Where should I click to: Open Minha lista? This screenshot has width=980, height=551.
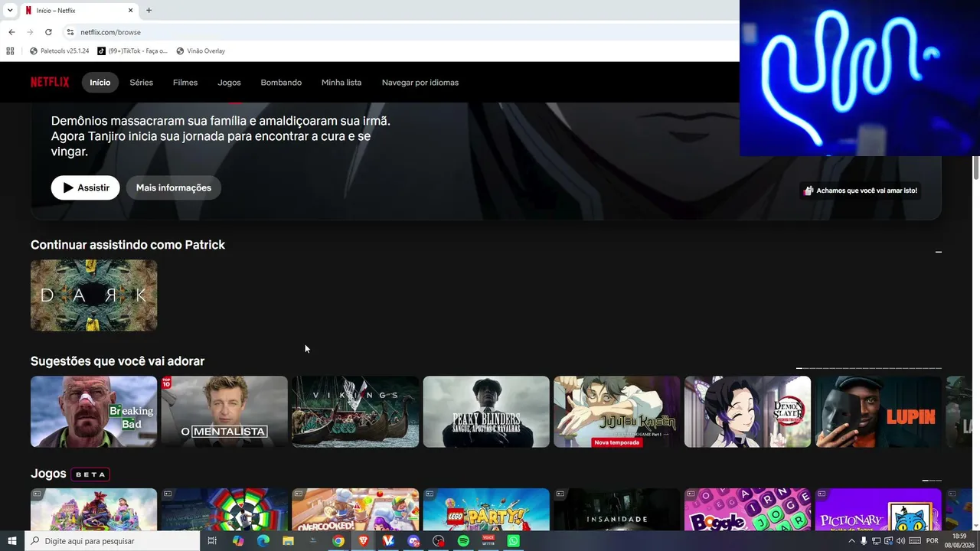click(341, 83)
